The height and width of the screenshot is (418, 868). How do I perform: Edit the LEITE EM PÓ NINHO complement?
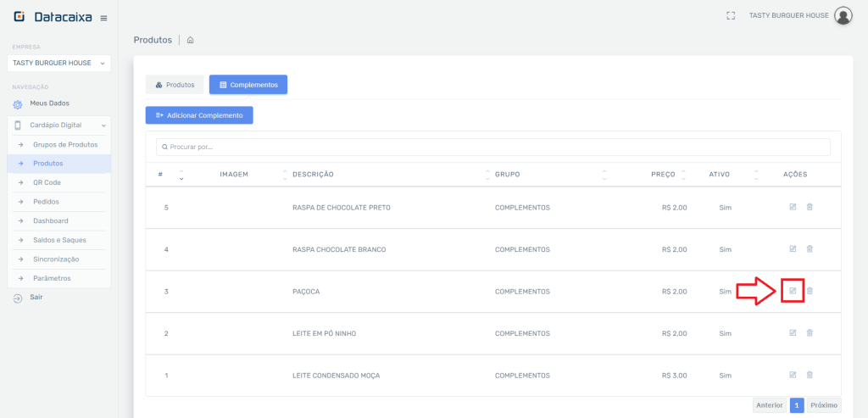(793, 333)
